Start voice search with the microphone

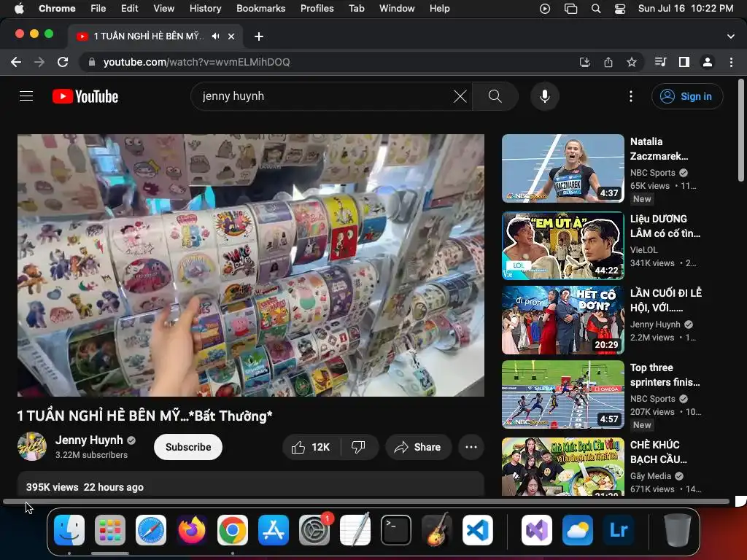pos(544,96)
